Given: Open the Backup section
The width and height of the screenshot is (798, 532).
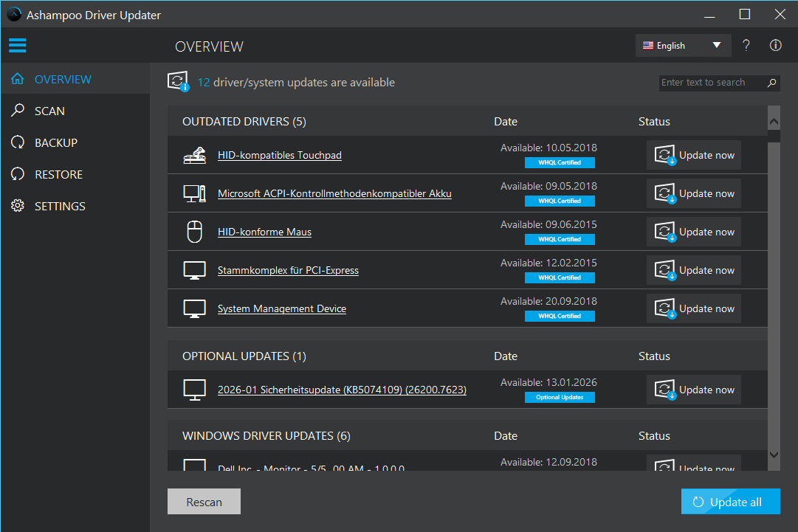Looking at the screenshot, I should pyautogui.click(x=55, y=143).
